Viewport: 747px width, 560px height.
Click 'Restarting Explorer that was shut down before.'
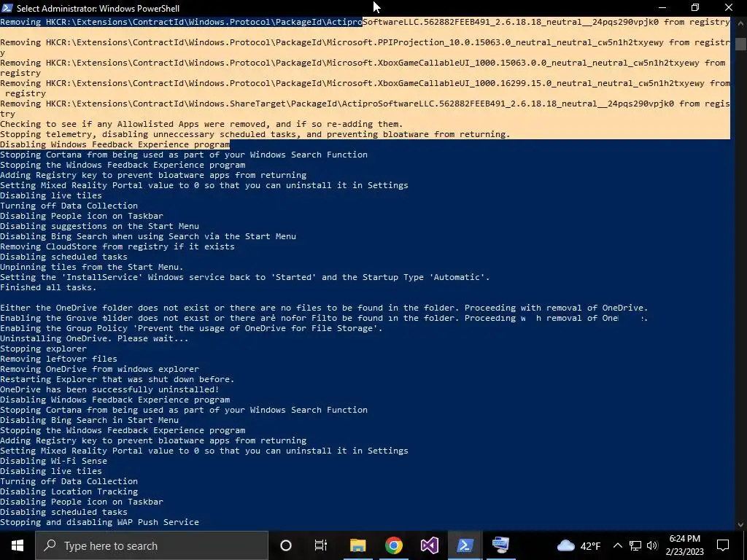tap(117, 379)
